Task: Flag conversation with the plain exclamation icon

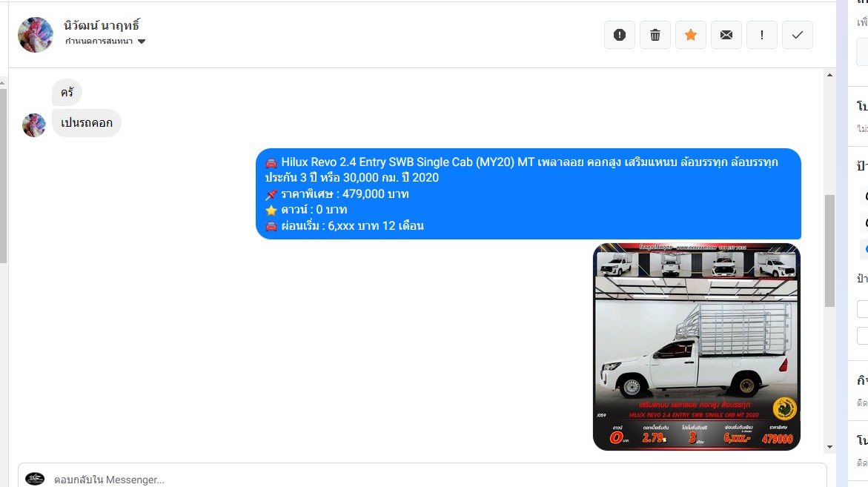Action: click(x=762, y=35)
